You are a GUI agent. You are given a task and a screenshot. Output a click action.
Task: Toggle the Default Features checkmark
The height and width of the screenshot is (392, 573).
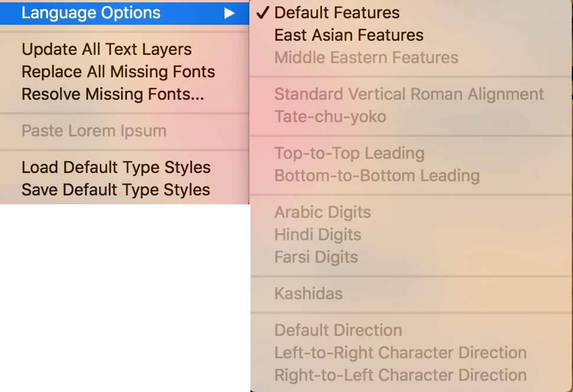[x=263, y=13]
